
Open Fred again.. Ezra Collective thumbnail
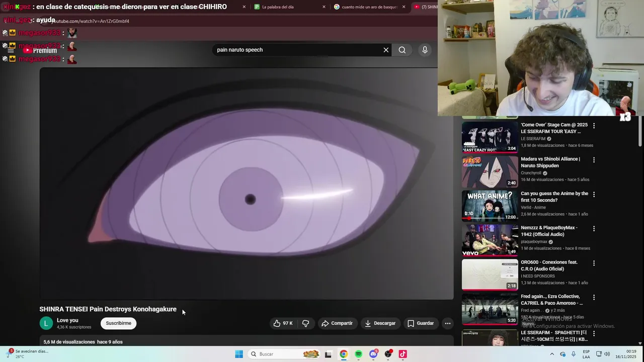[490, 309]
